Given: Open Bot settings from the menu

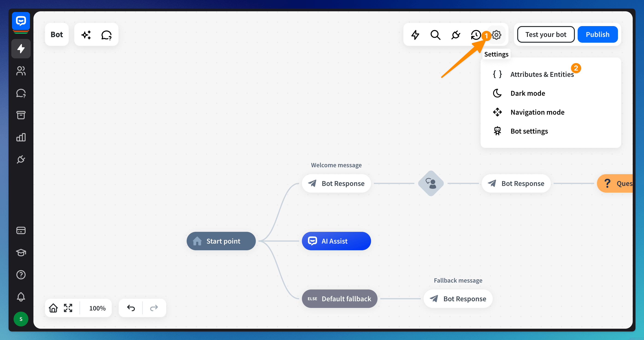Looking at the screenshot, I should click(529, 131).
